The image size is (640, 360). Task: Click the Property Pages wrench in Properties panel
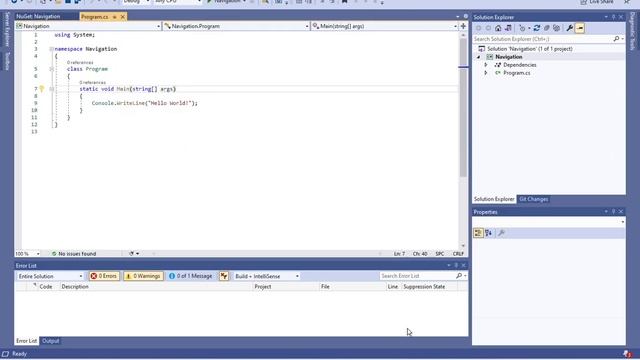coord(502,233)
